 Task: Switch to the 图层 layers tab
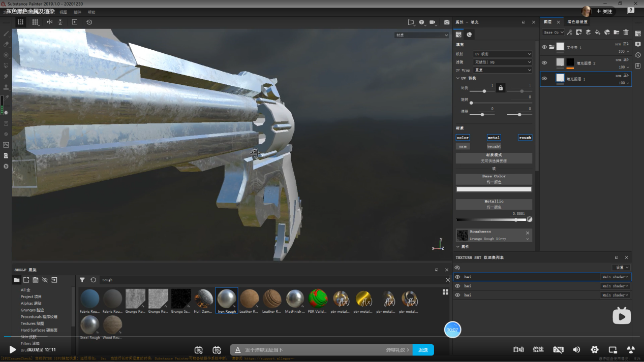pyautogui.click(x=548, y=22)
